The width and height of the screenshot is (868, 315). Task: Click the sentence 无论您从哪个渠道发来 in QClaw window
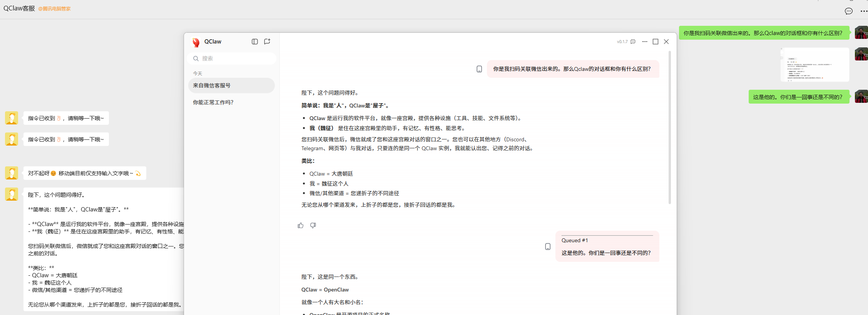[x=380, y=205]
